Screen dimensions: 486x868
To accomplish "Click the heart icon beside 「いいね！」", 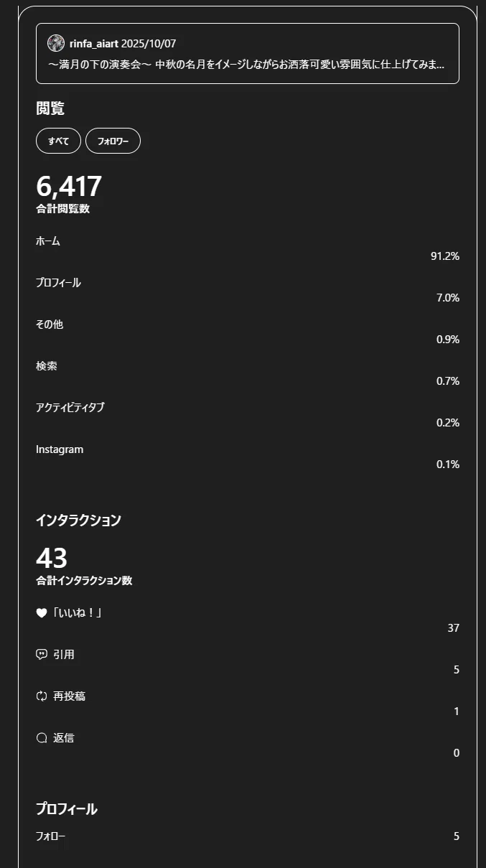I will [x=41, y=613].
